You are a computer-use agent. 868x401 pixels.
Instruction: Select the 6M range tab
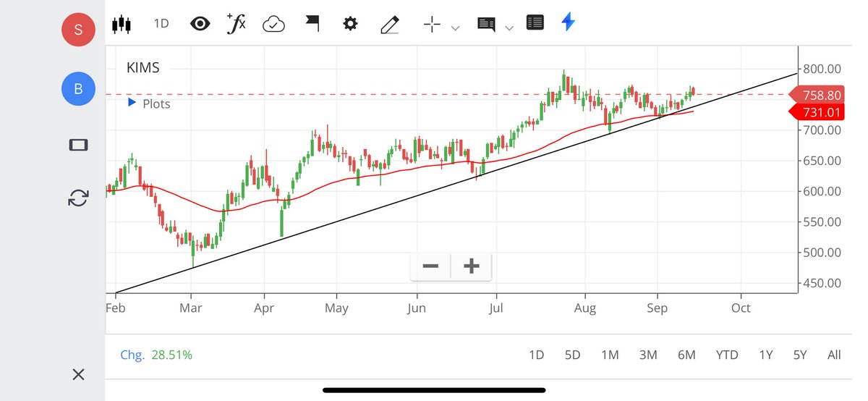pos(686,355)
